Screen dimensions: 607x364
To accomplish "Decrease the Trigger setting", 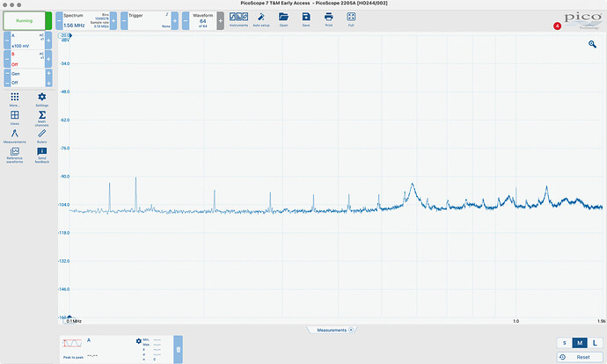I will pos(124,21).
